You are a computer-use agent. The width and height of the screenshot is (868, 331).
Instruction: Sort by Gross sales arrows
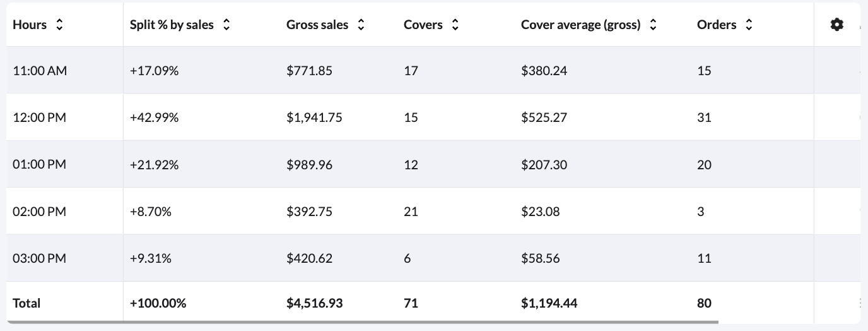pos(361,25)
